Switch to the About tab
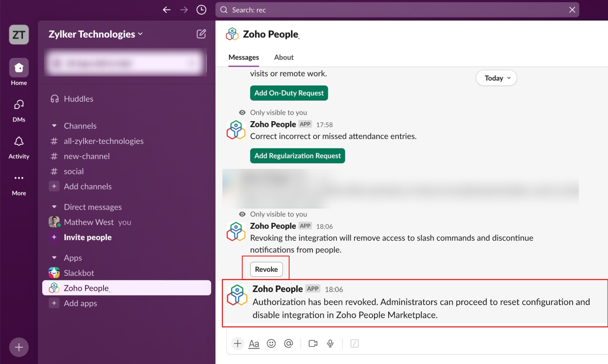608x364 pixels. 284,57
